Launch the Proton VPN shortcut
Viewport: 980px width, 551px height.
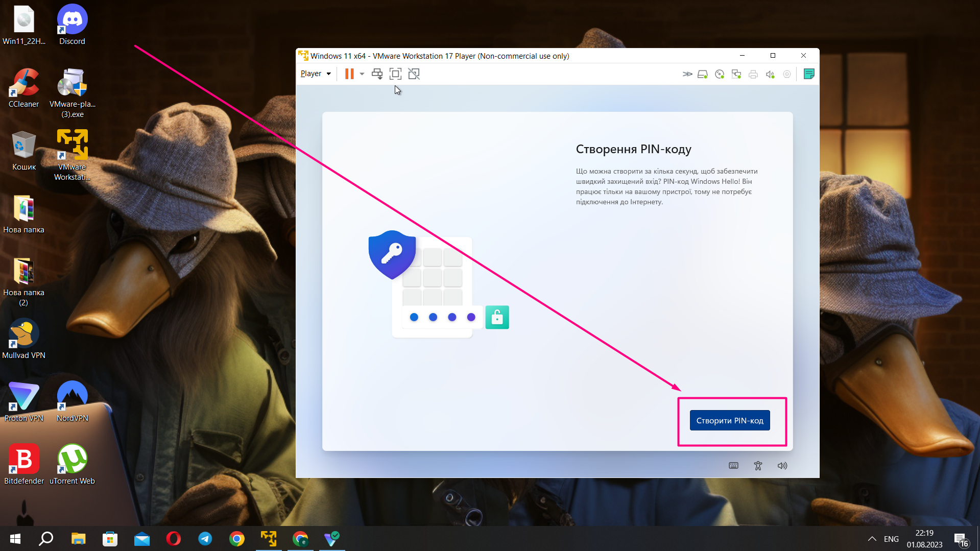tap(23, 402)
